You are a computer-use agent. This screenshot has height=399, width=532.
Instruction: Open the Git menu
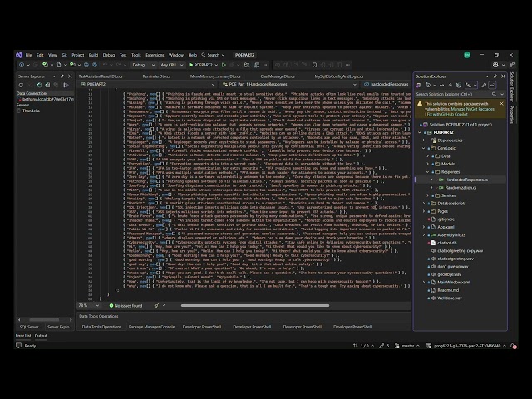point(64,55)
